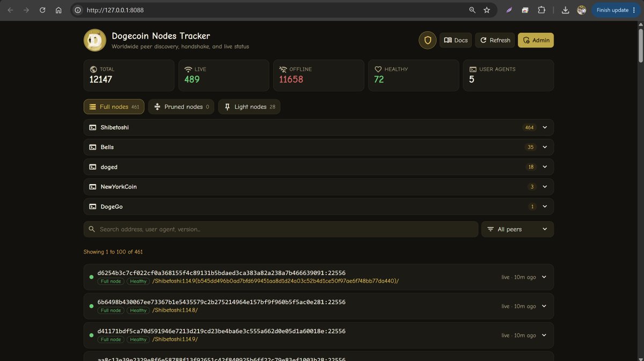
Task: Expand the Bells user agent group
Action: [318, 147]
